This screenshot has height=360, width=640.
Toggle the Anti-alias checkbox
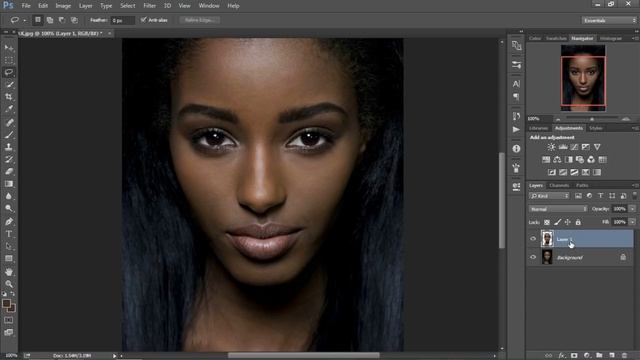click(x=143, y=20)
